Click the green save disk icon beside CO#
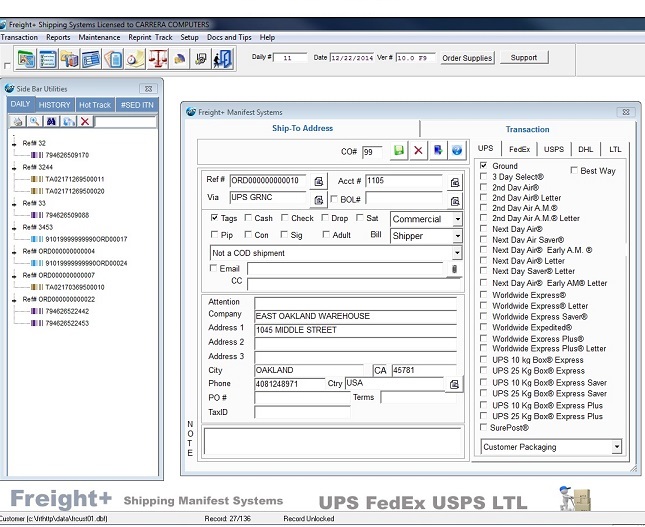Image resolution: width=645 pixels, height=527 pixels. pyautogui.click(x=399, y=151)
